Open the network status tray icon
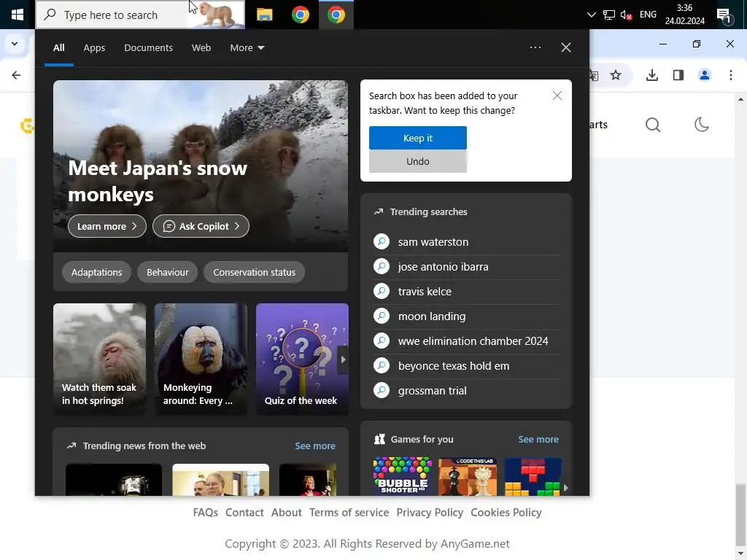Viewport: 747px width, 560px height. pyautogui.click(x=608, y=15)
